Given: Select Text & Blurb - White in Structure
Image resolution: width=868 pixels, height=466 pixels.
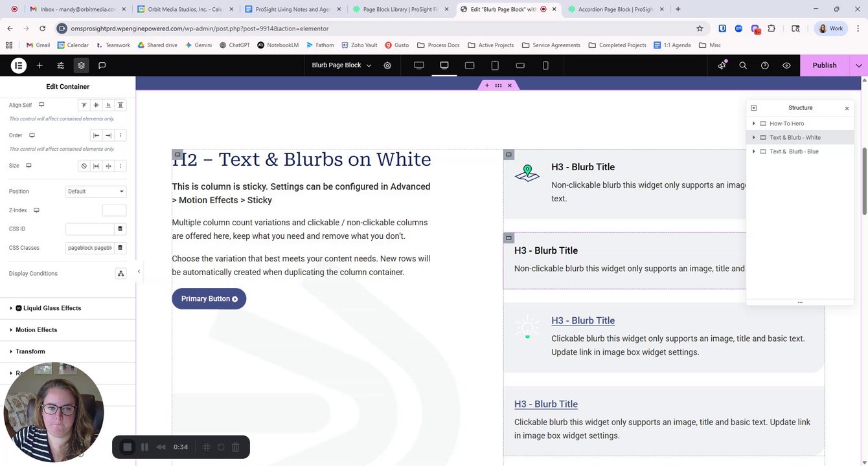Looking at the screenshot, I should [x=800, y=137].
